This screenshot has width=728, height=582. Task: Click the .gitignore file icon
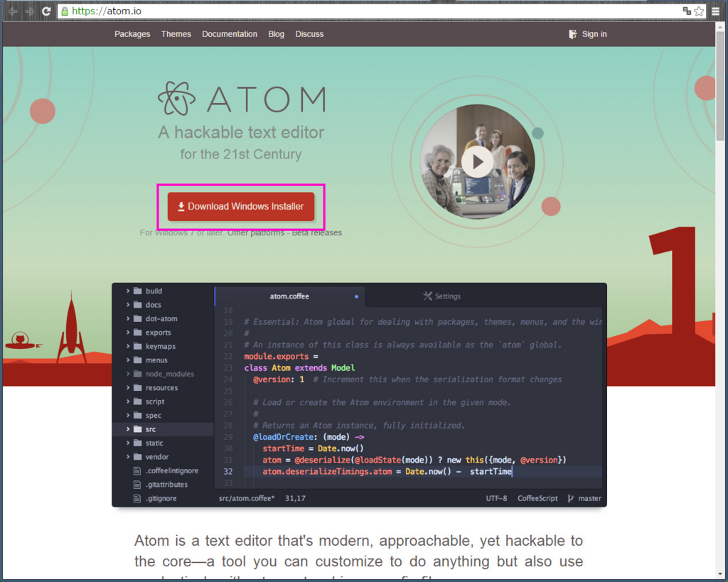tap(137, 498)
